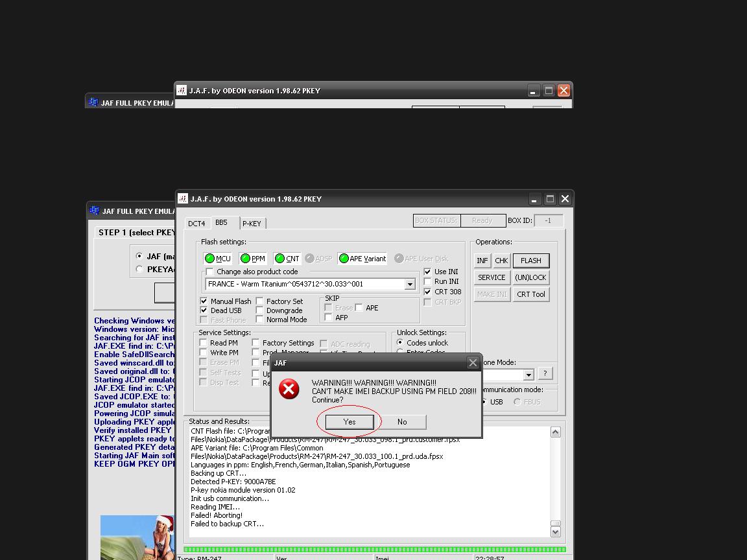Enable Change also product code checkbox
Viewport: 747px width, 560px height.
[x=209, y=272]
